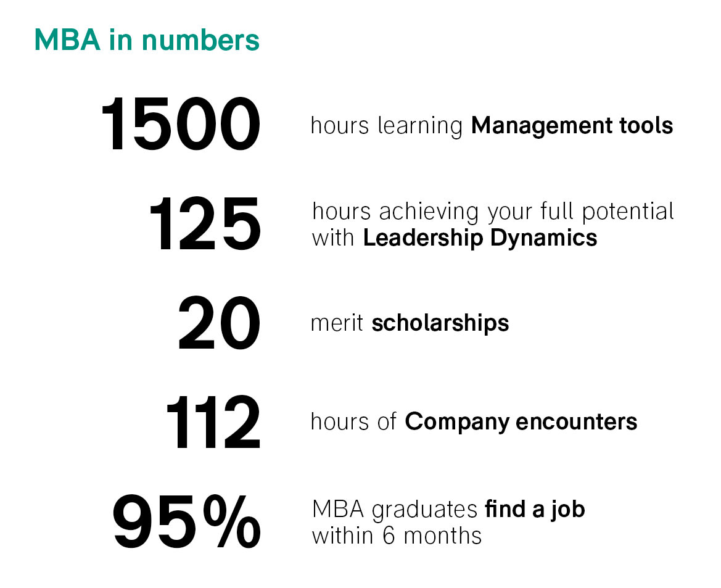721x588 pixels.
Task: Click 'hours achieving your full potential' line
Action: [493, 211]
